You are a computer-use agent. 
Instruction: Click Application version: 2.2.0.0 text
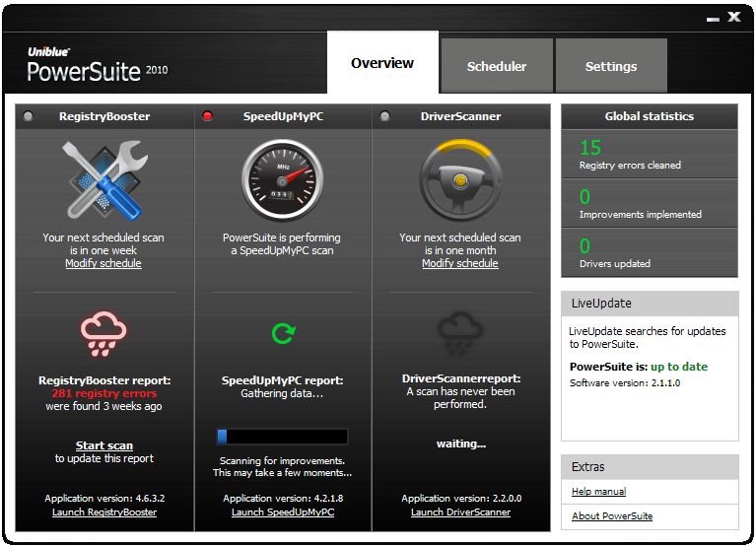click(461, 499)
